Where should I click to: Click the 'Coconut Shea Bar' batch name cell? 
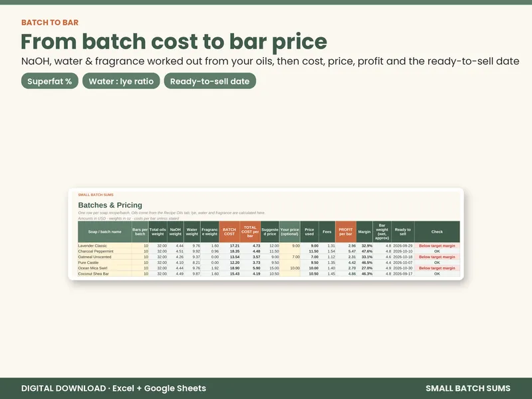104,274
